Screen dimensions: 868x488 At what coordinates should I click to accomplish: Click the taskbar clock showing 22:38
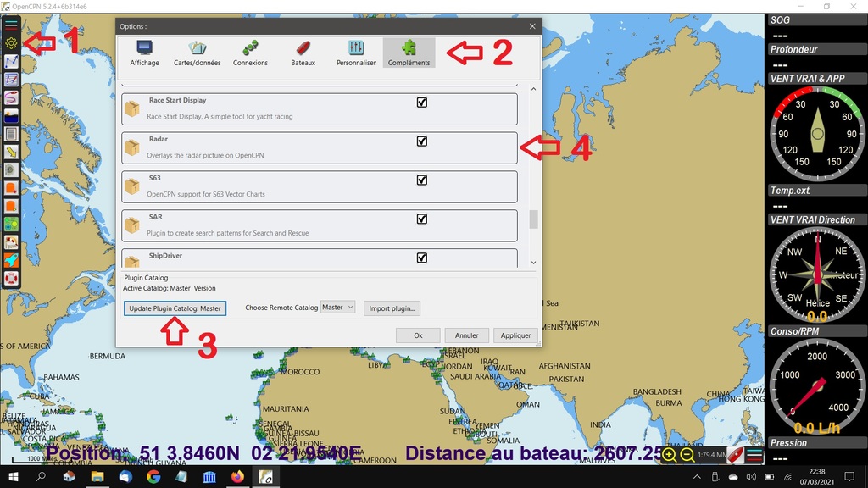coord(817,471)
